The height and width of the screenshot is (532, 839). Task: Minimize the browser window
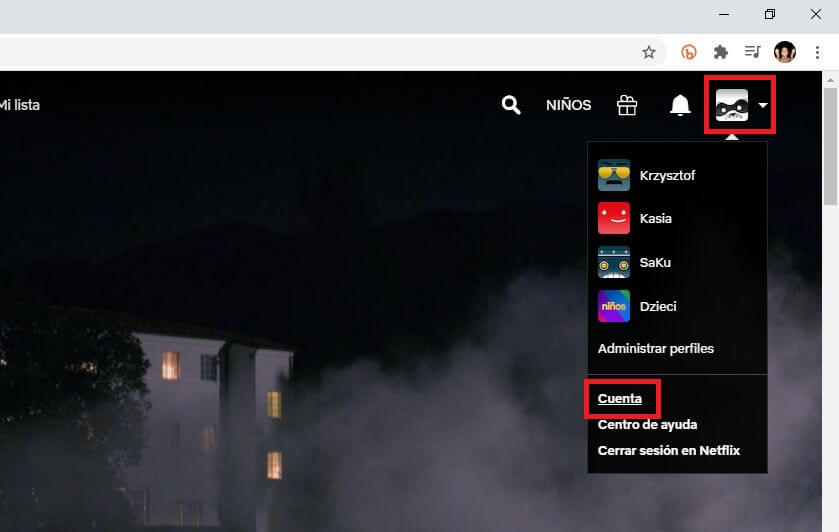(723, 14)
